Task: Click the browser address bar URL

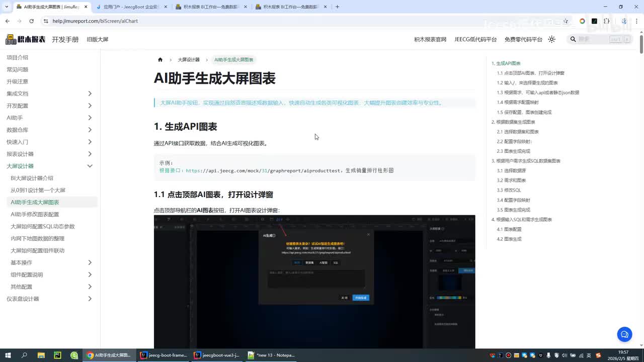Action: 95,21
